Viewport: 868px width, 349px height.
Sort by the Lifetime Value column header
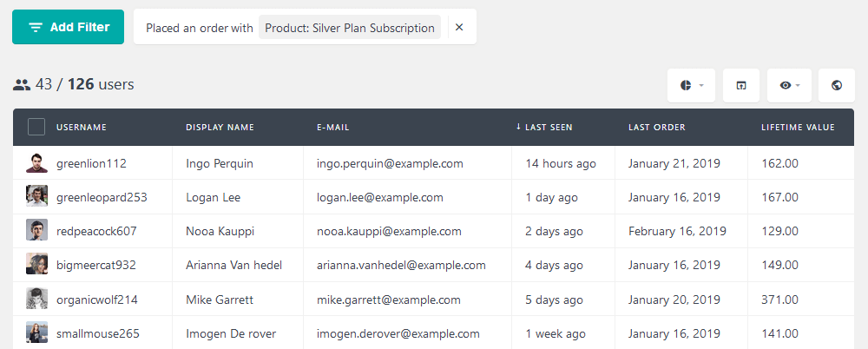798,128
